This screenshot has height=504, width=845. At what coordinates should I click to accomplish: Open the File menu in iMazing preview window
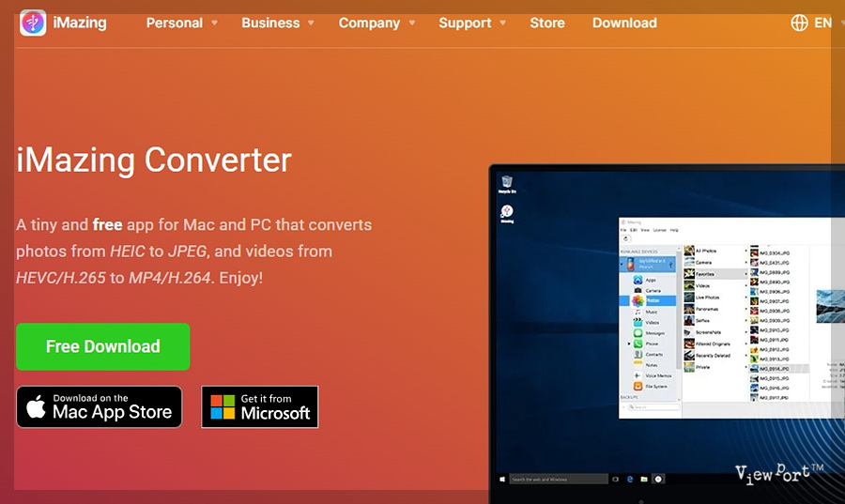pyautogui.click(x=623, y=230)
